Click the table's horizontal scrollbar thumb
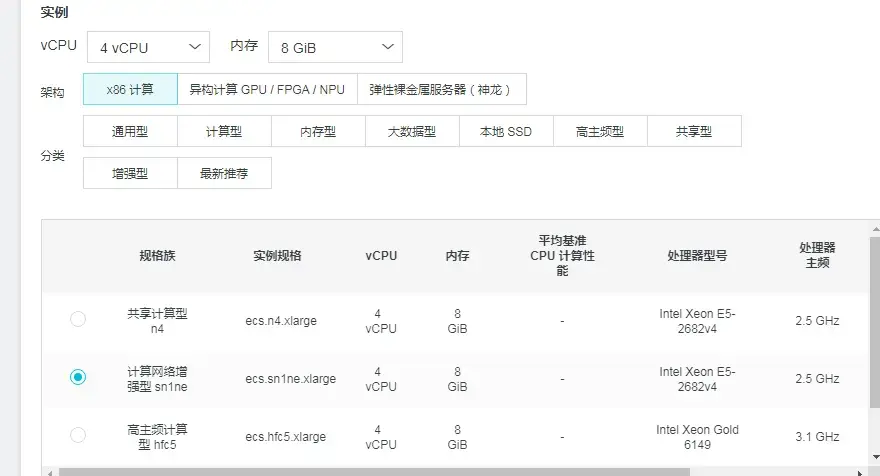 [x=374, y=472]
